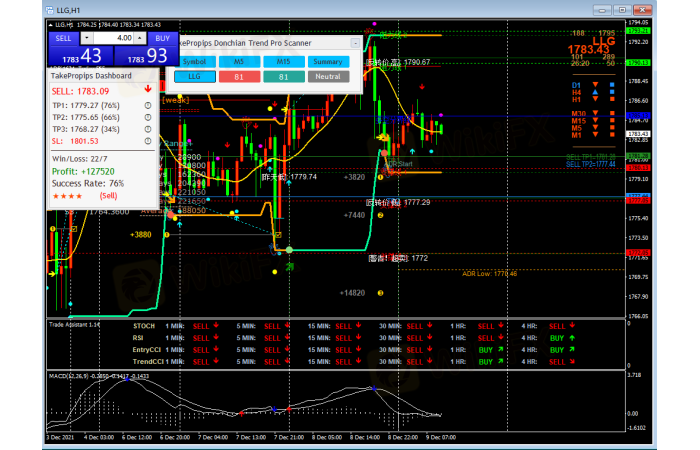Click the gray Neutral summary button
Screen dimensions: 700x450
[328, 76]
